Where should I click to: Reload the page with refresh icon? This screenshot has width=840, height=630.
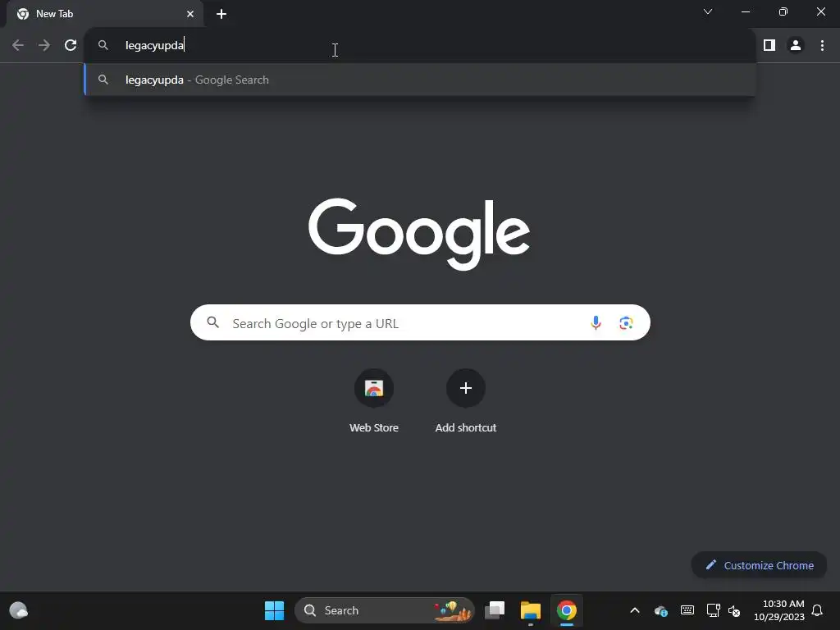71,46
